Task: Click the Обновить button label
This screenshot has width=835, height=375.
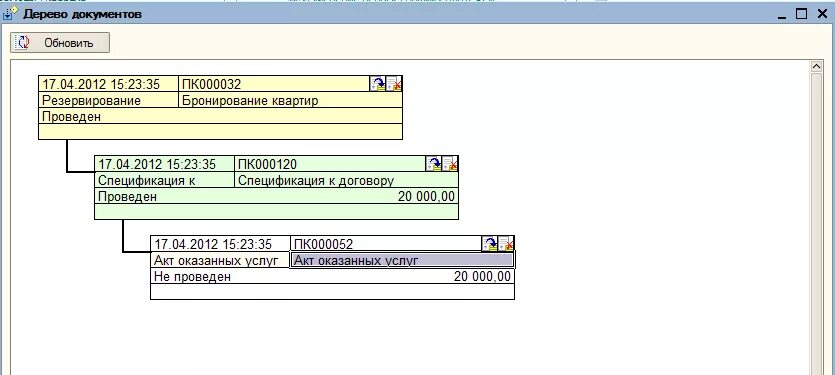Action: click(69, 43)
